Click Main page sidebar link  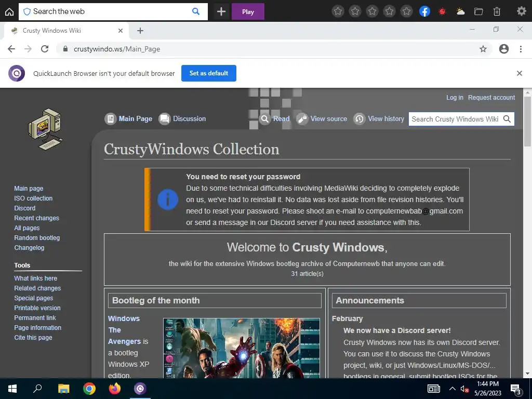29,188
